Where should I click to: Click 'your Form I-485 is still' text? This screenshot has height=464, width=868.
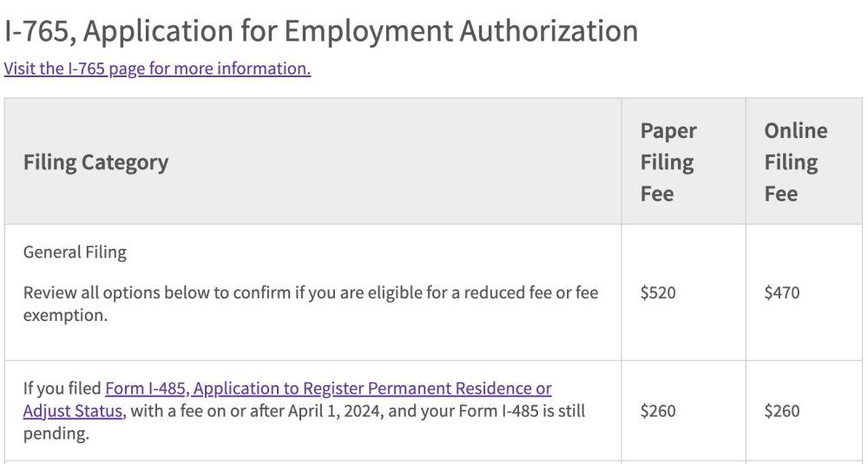point(503,411)
